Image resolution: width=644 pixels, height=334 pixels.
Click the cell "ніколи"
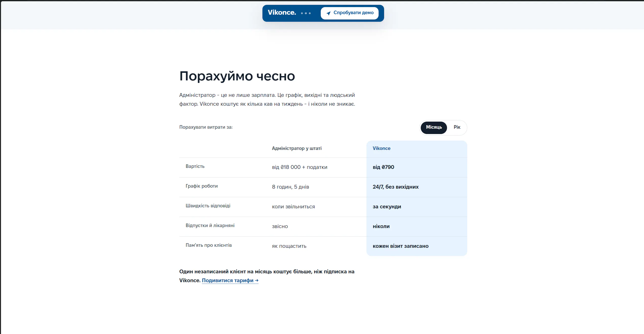coord(381,226)
